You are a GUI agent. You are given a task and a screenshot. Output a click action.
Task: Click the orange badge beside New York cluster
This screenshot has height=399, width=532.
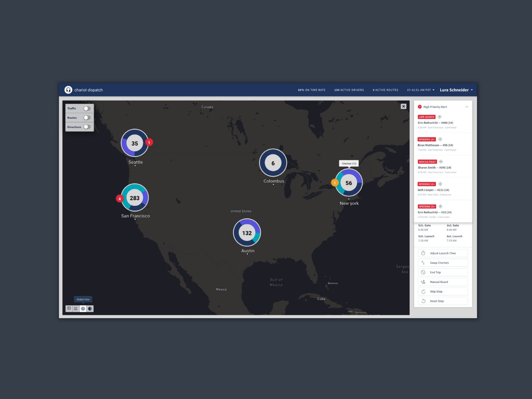(x=335, y=183)
